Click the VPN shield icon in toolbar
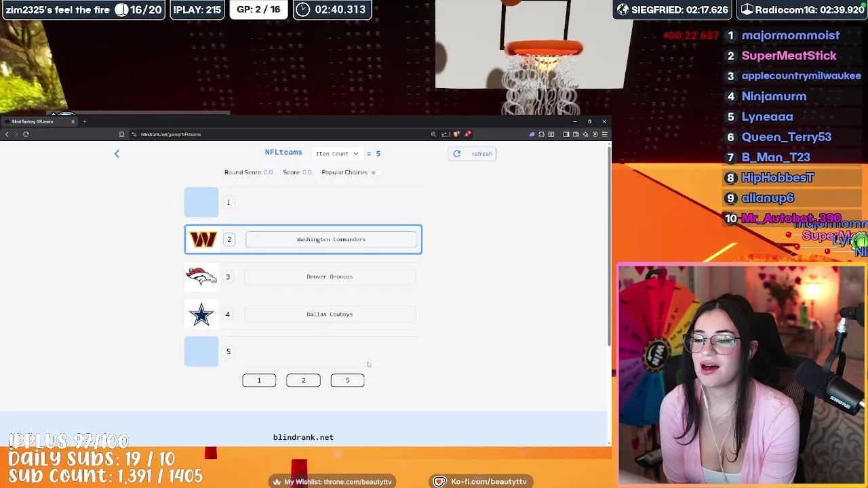The image size is (868, 488). tap(595, 134)
